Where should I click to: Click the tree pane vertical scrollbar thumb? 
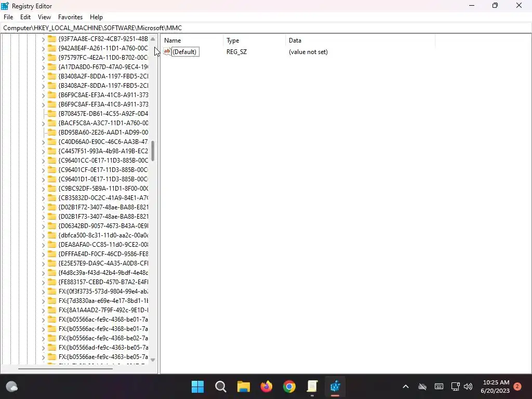click(x=153, y=151)
